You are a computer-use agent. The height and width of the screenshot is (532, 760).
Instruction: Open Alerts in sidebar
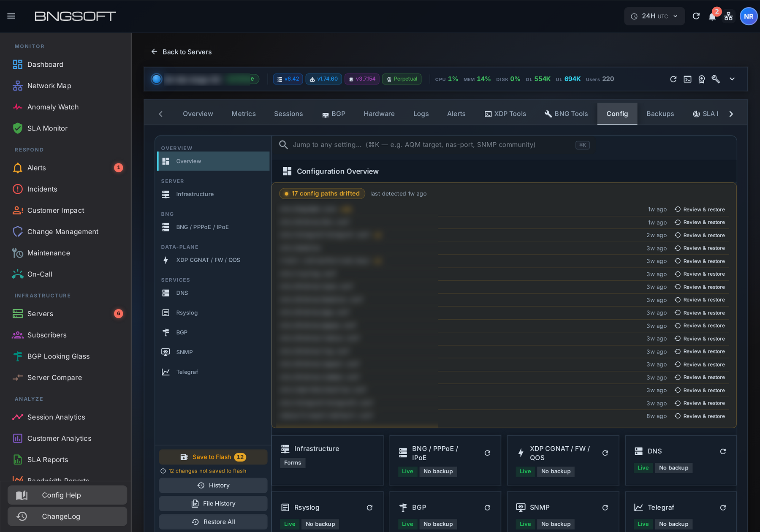pos(65,168)
